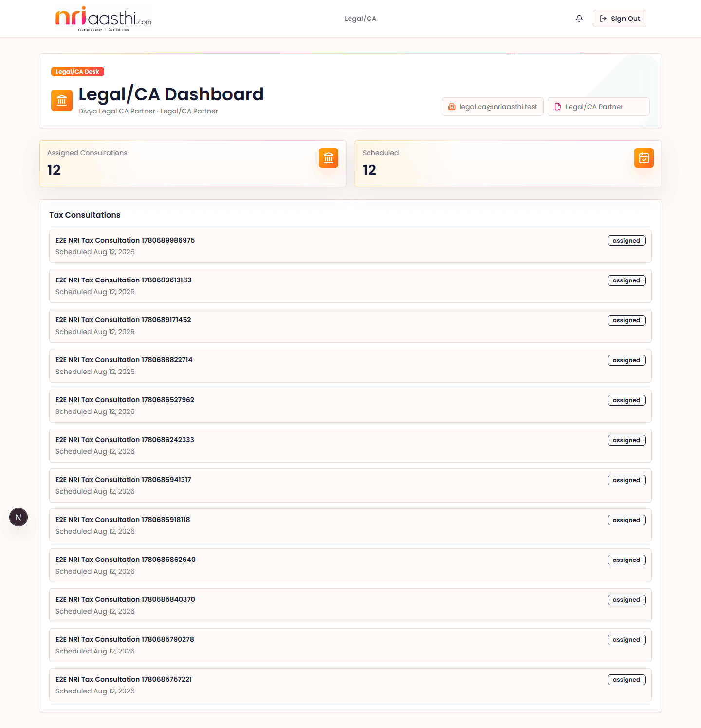701x728 pixels.
Task: Open the notifications bell
Action: click(579, 19)
